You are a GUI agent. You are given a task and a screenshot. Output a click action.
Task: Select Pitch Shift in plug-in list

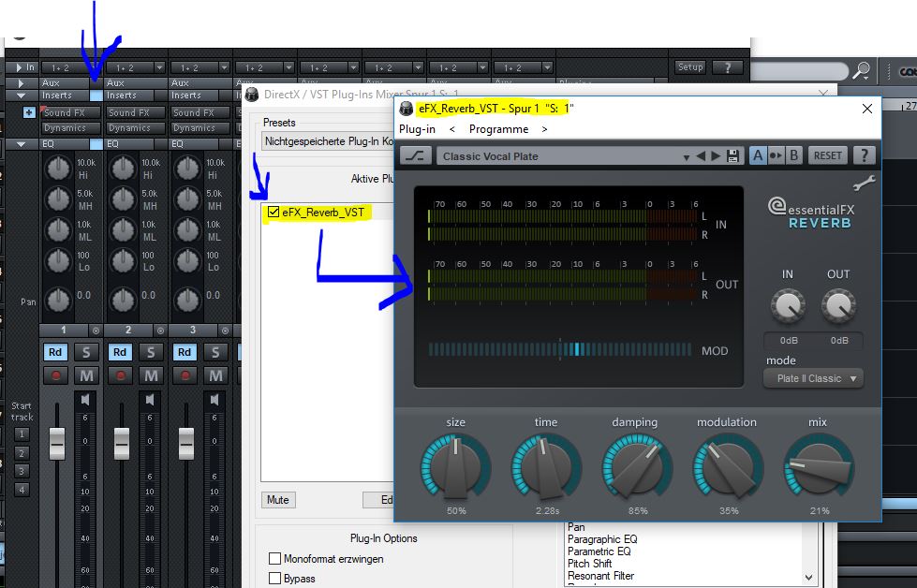click(589, 564)
